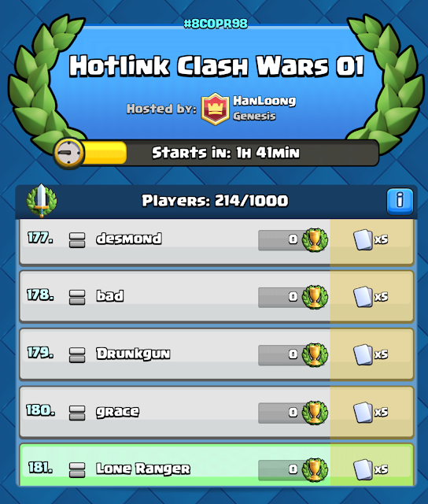Viewport: 428px width, 504px height.
Task: Click the card reward icon for Drunkgun
Action: pyautogui.click(x=363, y=354)
